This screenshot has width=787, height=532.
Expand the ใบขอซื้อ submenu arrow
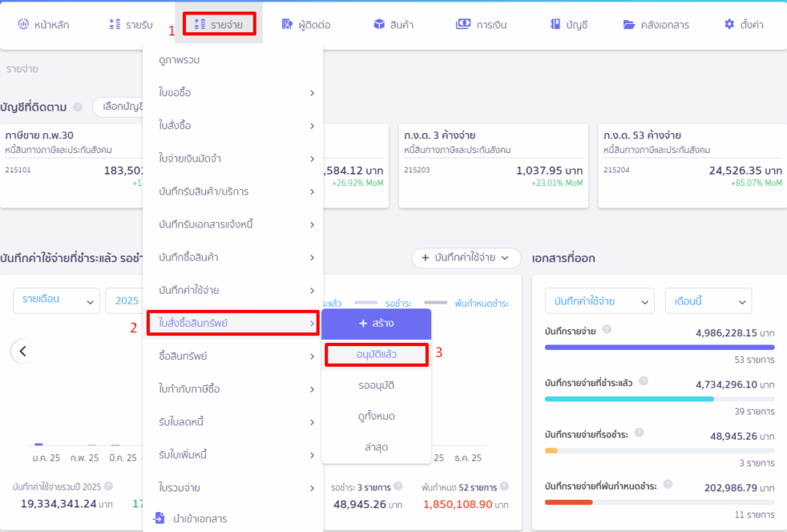tap(312, 93)
